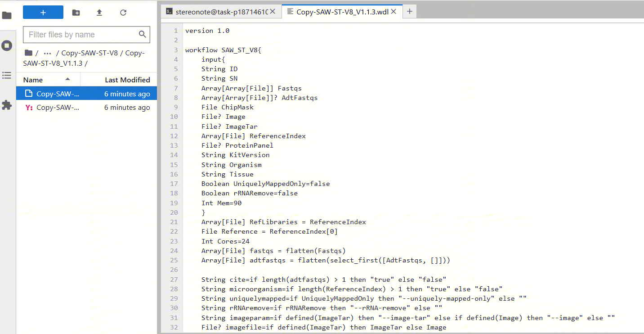Click line number 26 in the gutter
This screenshot has width=644, height=334.
tap(174, 270)
